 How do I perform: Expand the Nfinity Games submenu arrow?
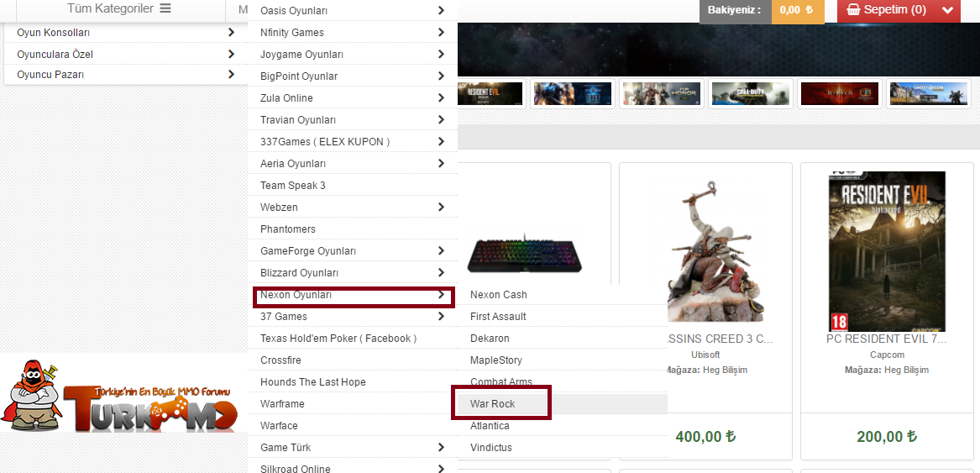(441, 32)
